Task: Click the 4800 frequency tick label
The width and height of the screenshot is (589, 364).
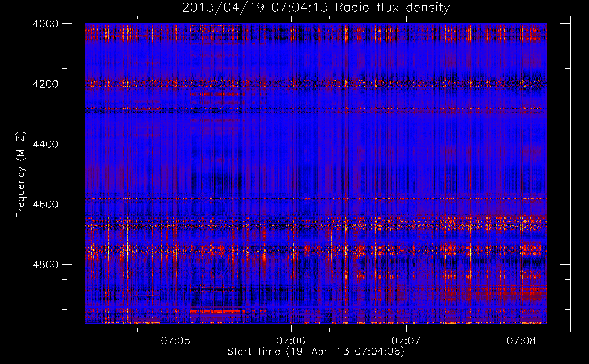Action: pos(46,264)
